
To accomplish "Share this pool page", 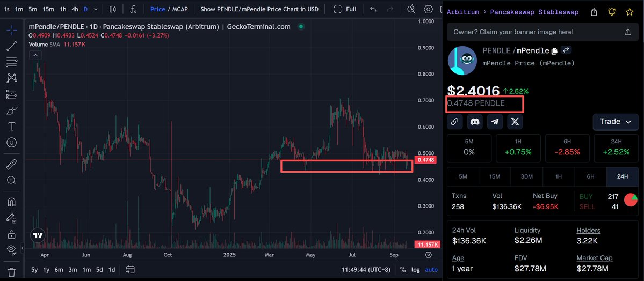I will tap(594, 12).
